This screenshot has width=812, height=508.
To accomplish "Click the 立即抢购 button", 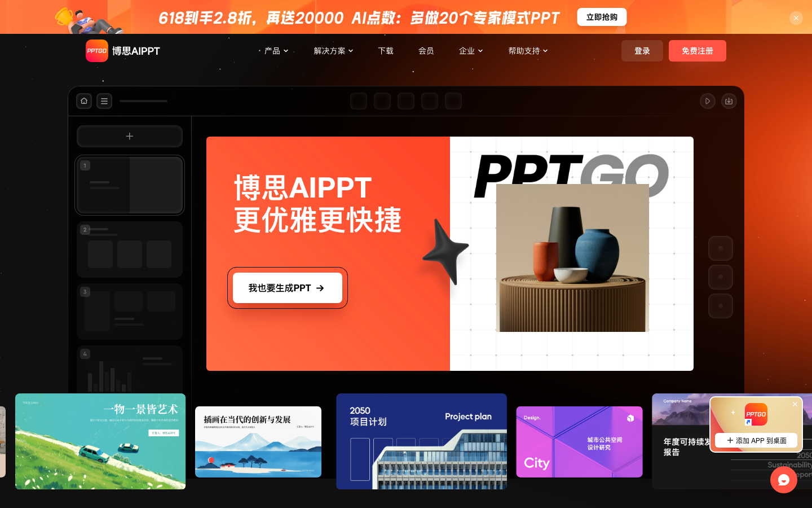I will [x=602, y=17].
